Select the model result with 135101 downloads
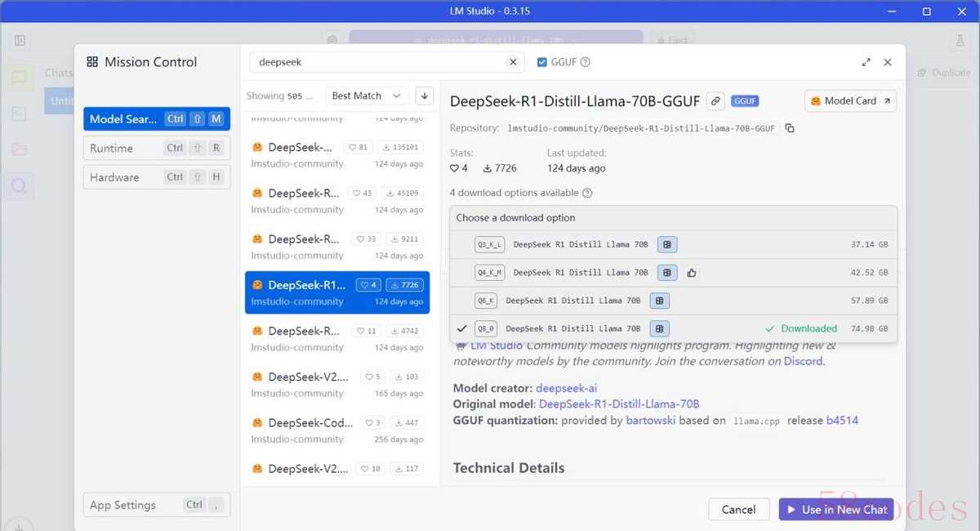Viewport: 980px width, 531px height. coord(337,155)
